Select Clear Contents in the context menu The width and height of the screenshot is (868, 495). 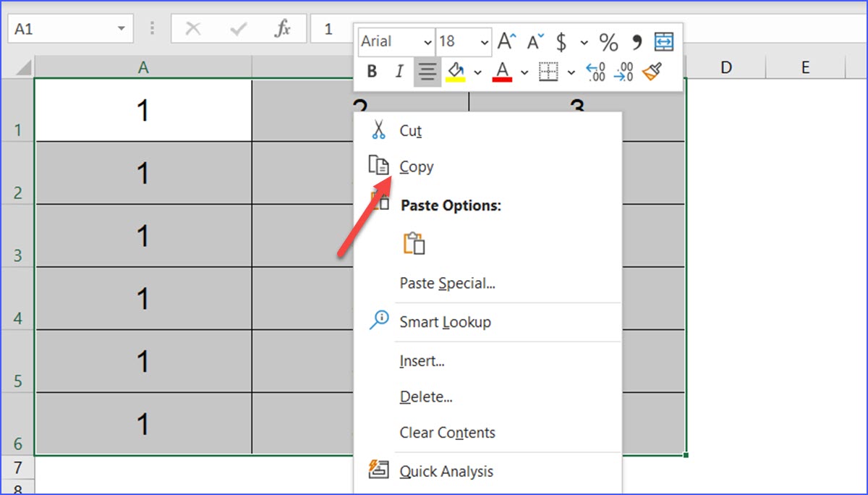coord(446,432)
